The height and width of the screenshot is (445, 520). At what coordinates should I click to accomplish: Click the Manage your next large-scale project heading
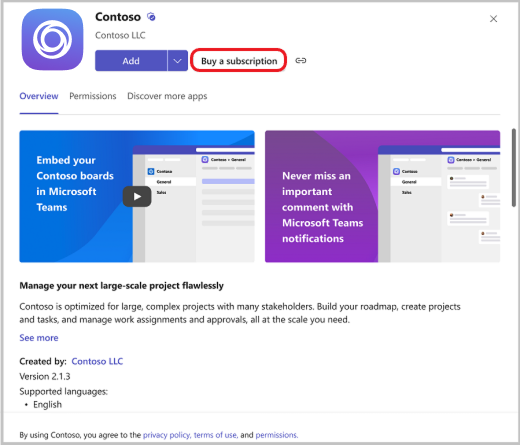tap(121, 286)
